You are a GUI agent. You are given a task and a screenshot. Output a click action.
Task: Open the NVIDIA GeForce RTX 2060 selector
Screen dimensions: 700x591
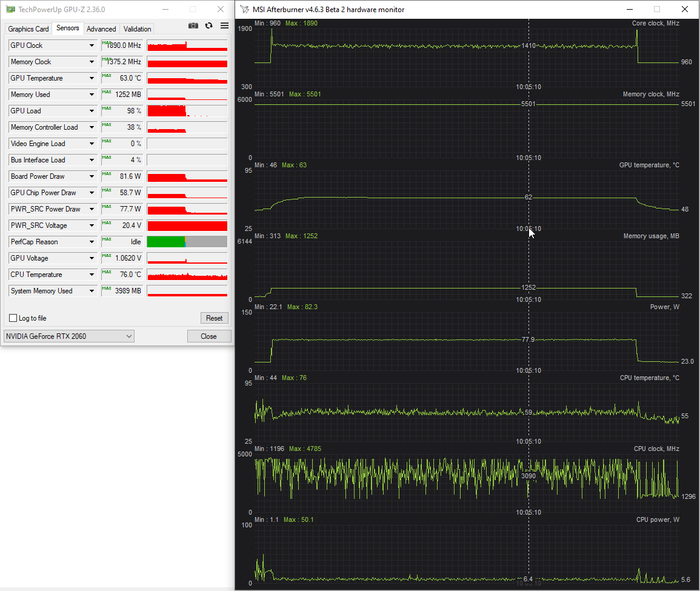pos(68,336)
